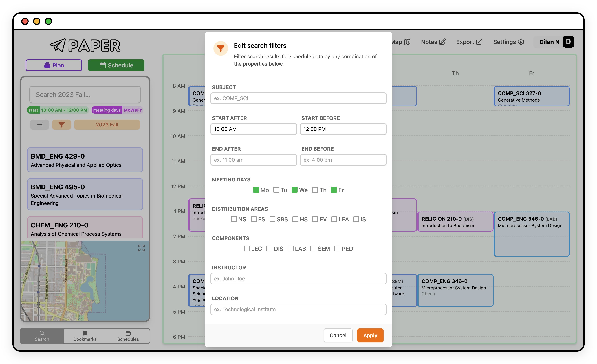Check the EV distribution area
The image size is (597, 364).
click(x=315, y=219)
